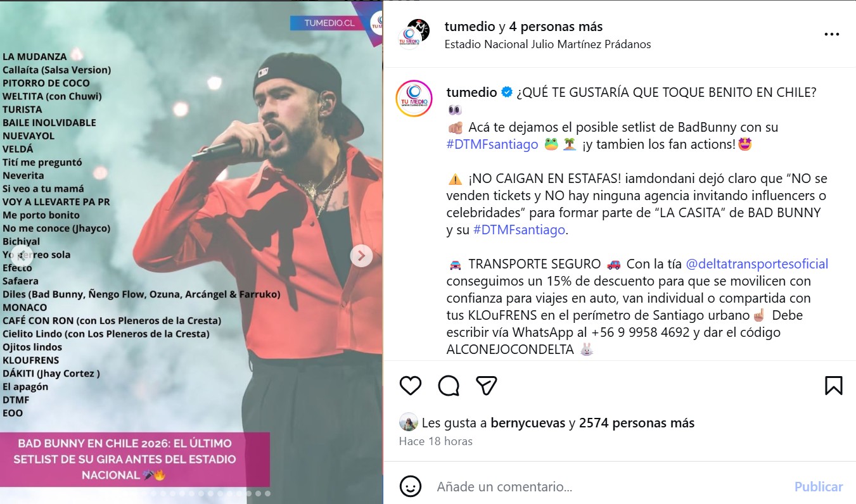
Task: Open the emoji picker smiley icon
Action: coord(411,486)
